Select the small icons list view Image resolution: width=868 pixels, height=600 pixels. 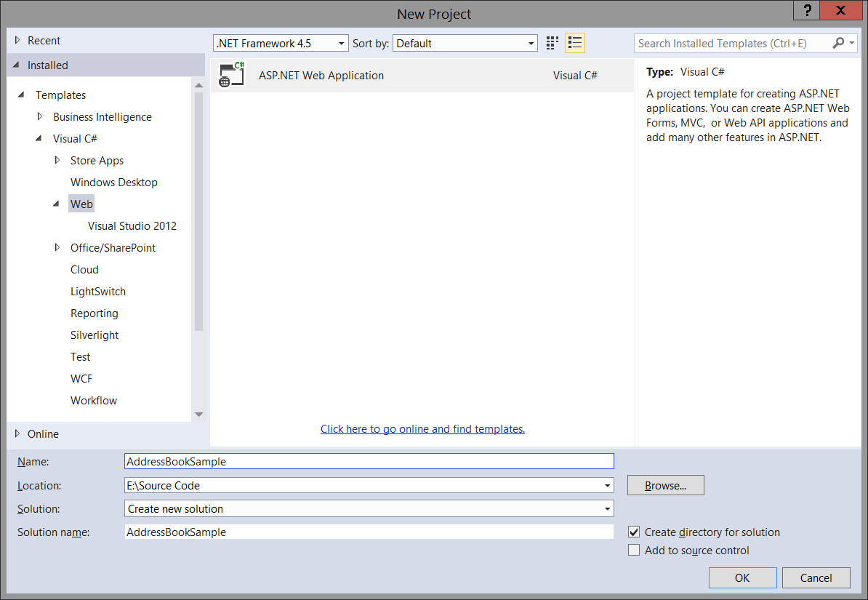coord(574,43)
